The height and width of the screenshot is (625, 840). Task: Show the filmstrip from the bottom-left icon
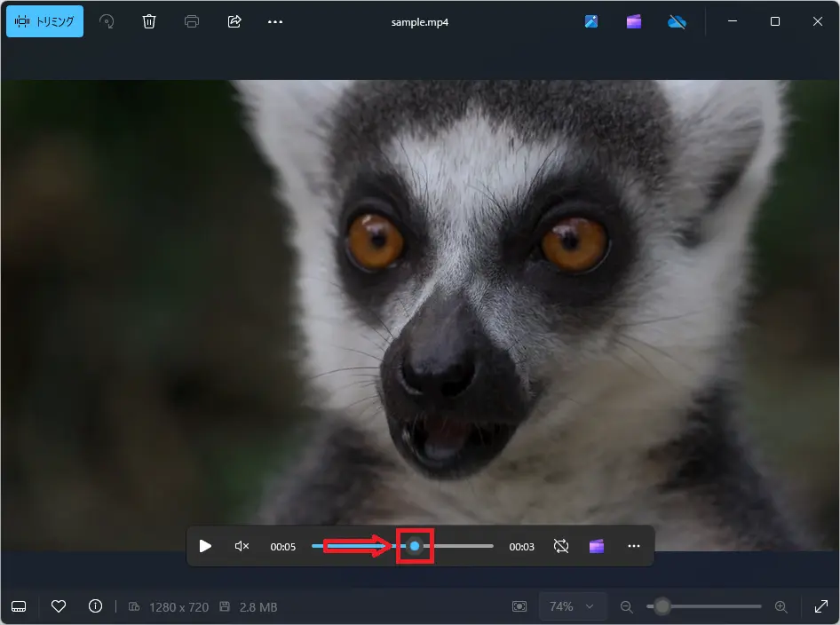(20, 607)
